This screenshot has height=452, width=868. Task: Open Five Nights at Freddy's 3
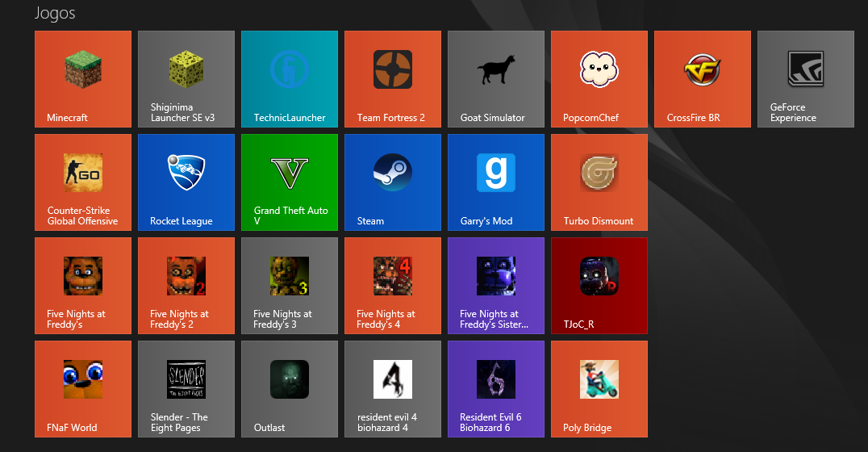pyautogui.click(x=290, y=286)
